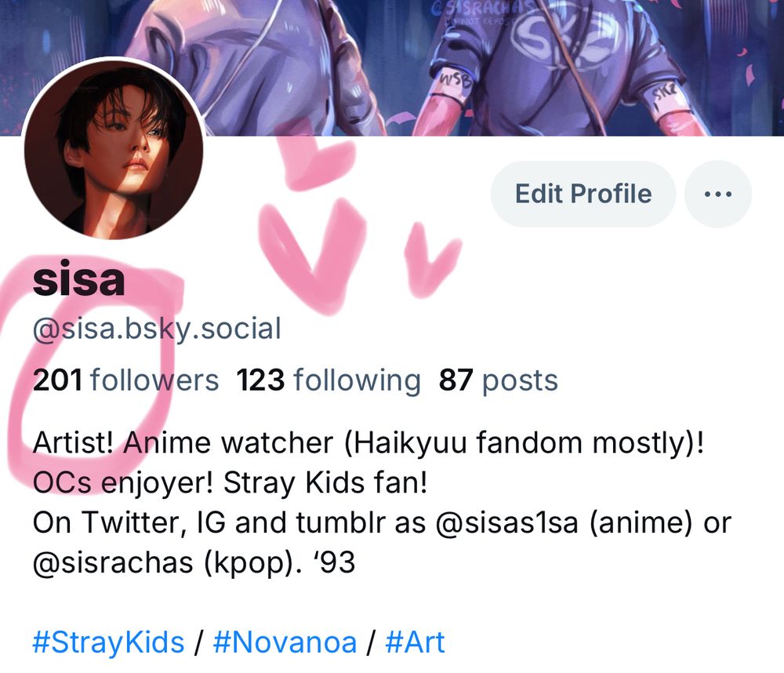Click the large pink heart doodle
The image size is (784, 673).
click(314, 255)
